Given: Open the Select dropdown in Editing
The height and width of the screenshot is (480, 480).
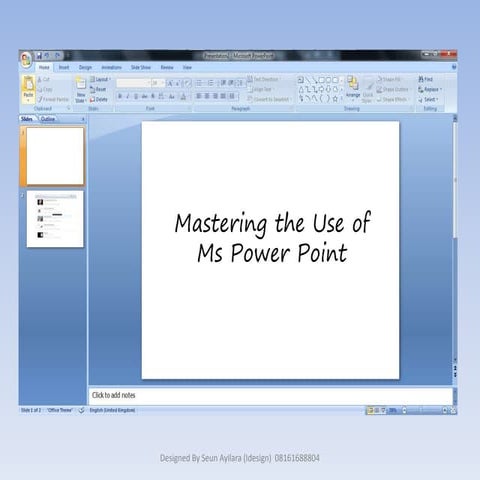Looking at the screenshot, I should 428,99.
